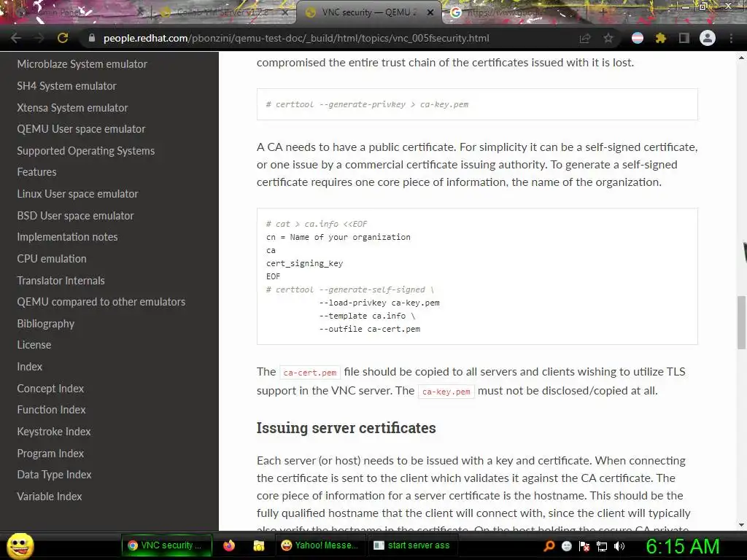Open Implementation notes page
Screen dimensions: 747x560
point(67,237)
